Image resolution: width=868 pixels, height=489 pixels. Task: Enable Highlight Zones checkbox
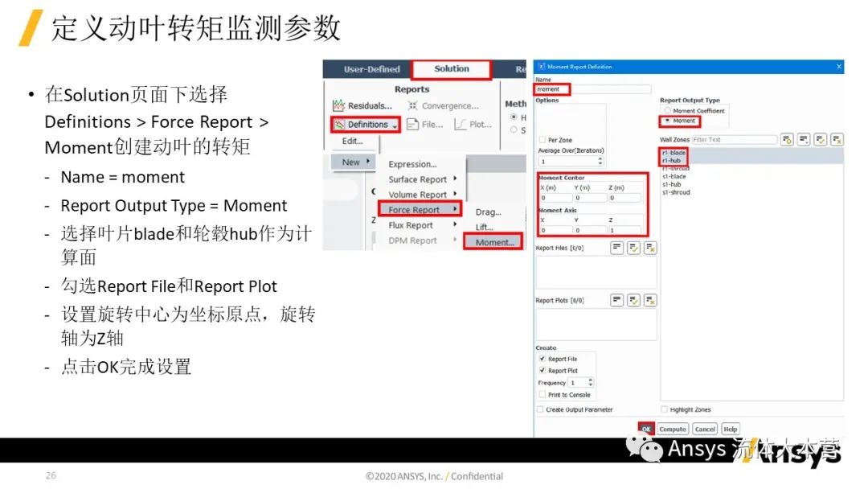pos(664,409)
